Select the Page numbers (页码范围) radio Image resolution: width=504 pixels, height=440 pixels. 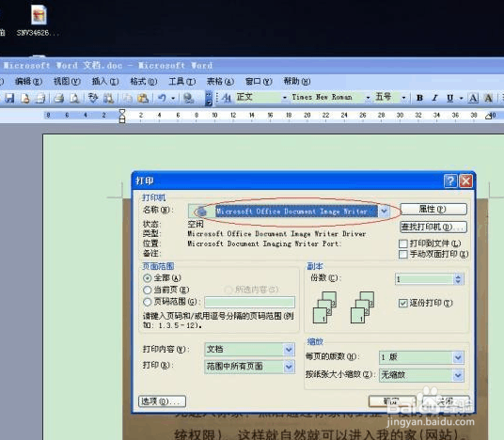[148, 302]
